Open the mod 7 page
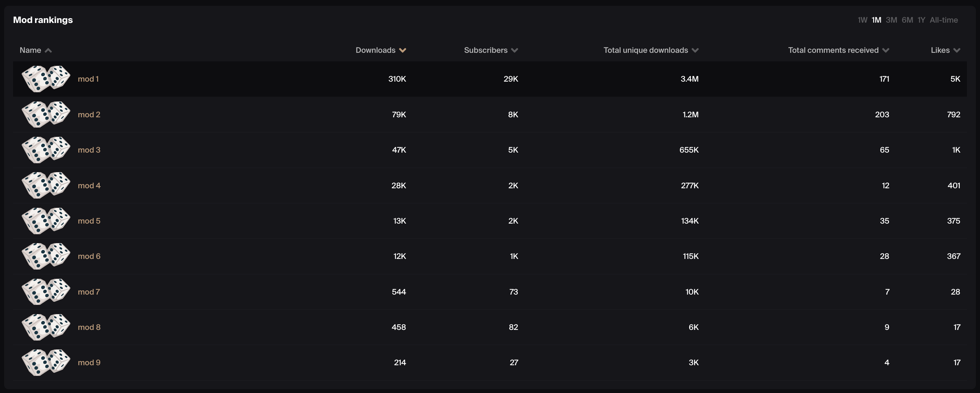This screenshot has height=393, width=980. tap(89, 291)
